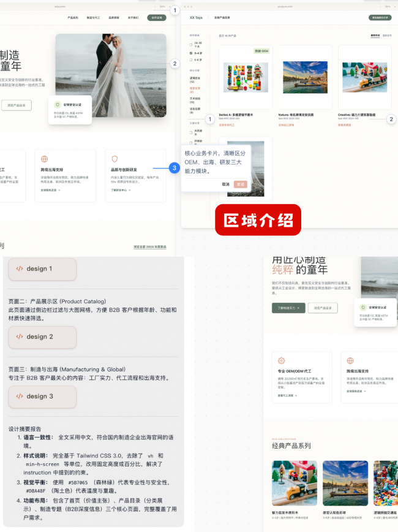Check the 5-6 岁 age filter
This screenshot has height=532, width=398.
191,59
